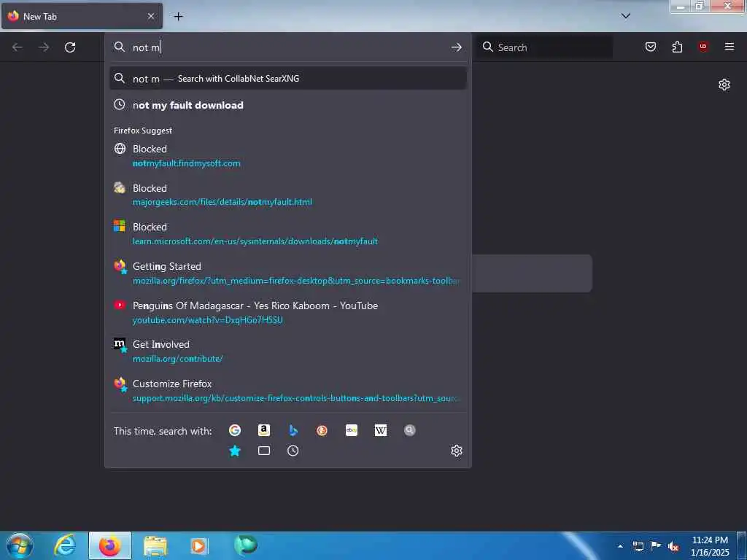
Task: Click the back navigation arrow
Action: coord(18,47)
